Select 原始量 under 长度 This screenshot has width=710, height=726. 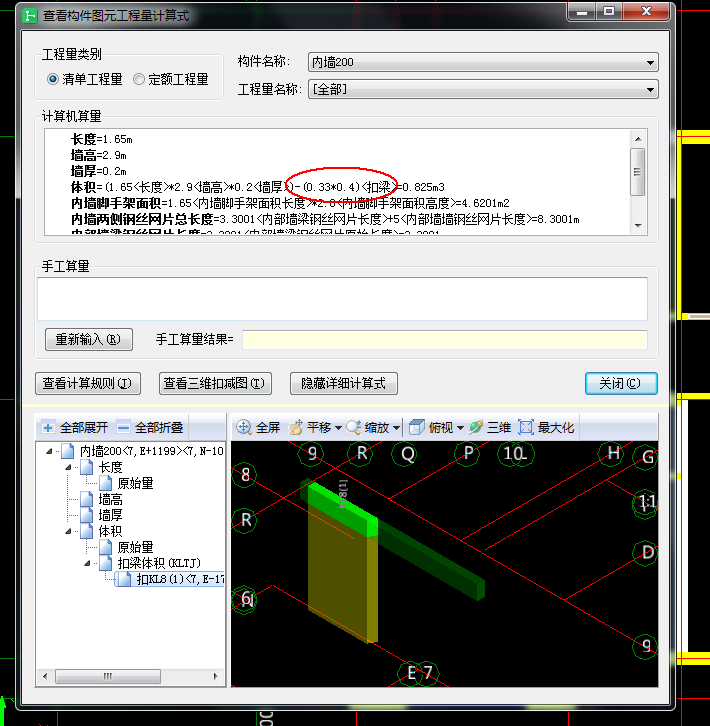135,483
